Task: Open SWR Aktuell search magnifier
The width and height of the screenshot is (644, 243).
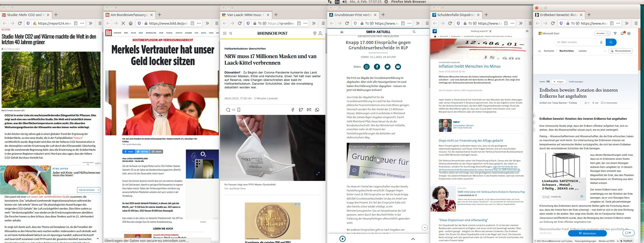Action: (414, 32)
